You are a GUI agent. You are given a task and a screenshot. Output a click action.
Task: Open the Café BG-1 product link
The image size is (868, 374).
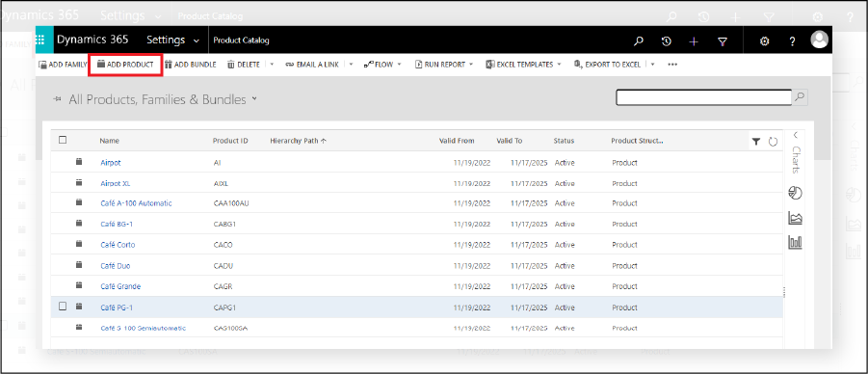pyautogui.click(x=117, y=225)
